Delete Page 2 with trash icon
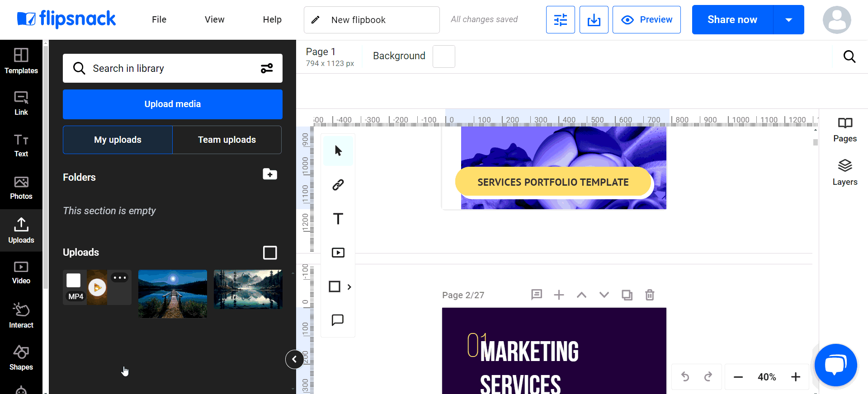The height and width of the screenshot is (394, 868). 649,295
